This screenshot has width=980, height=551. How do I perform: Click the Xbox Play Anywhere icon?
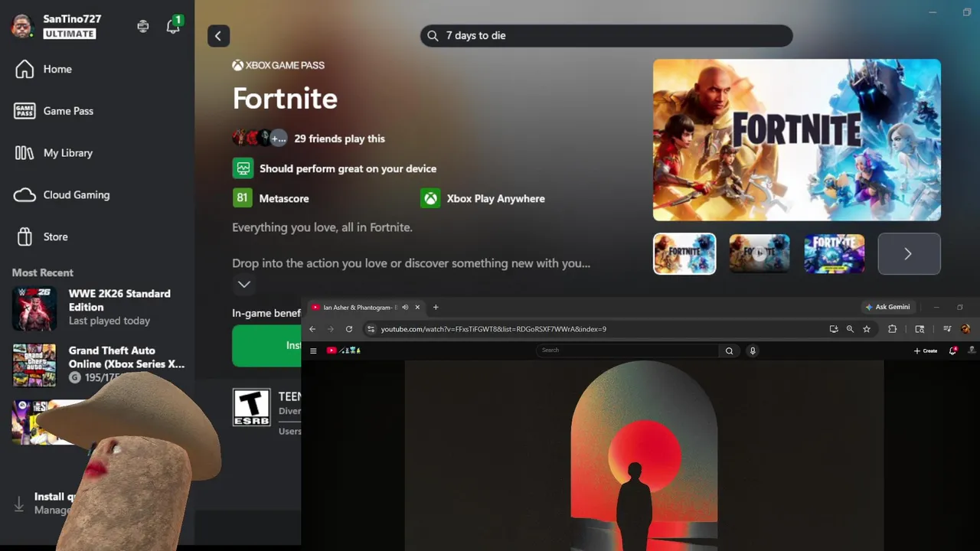pos(430,198)
